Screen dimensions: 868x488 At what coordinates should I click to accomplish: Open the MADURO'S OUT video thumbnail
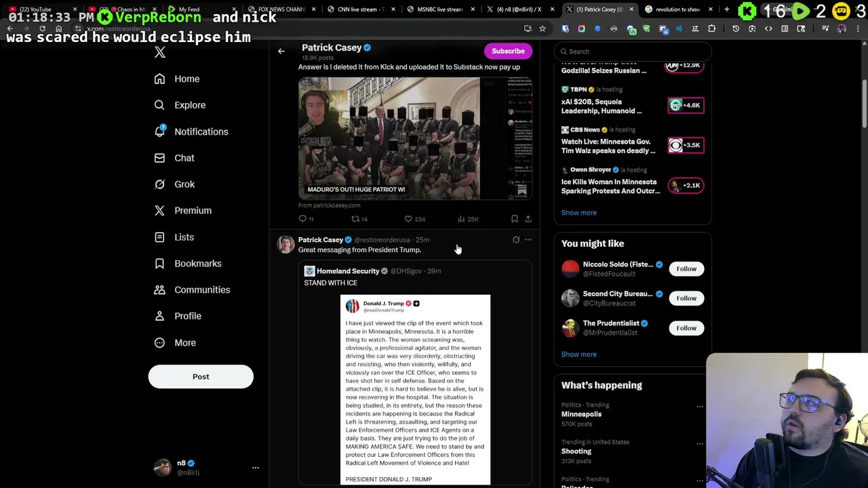(415, 138)
